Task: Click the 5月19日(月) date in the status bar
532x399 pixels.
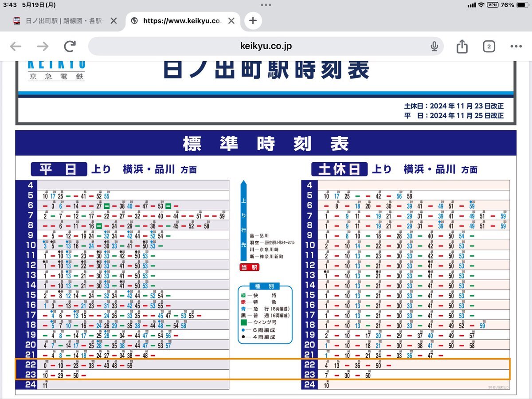Action: point(39,5)
